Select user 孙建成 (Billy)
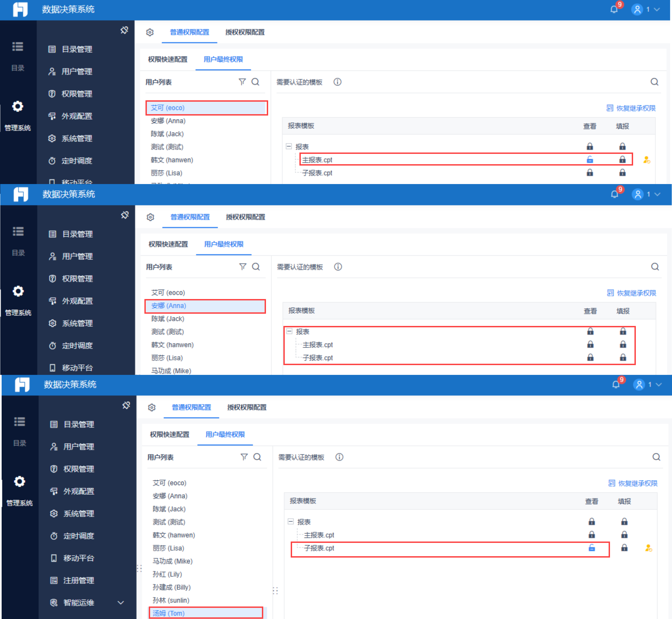The image size is (672, 619). coord(172,587)
